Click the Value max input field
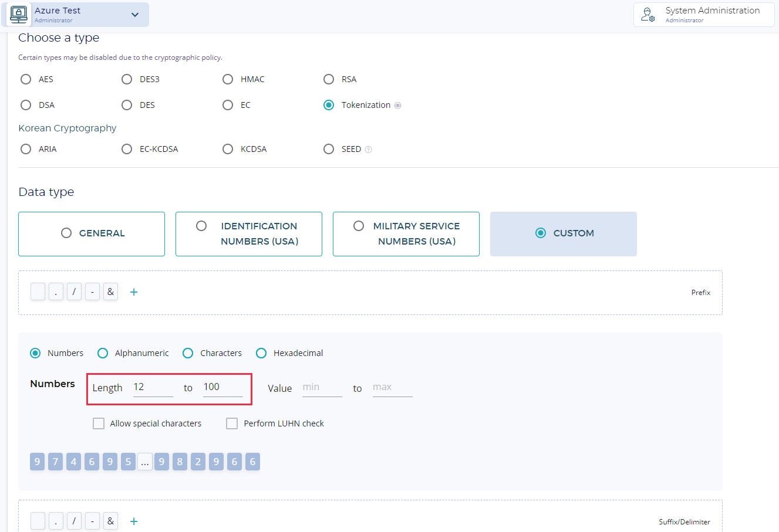Viewport: 779px width, 532px height. [392, 387]
